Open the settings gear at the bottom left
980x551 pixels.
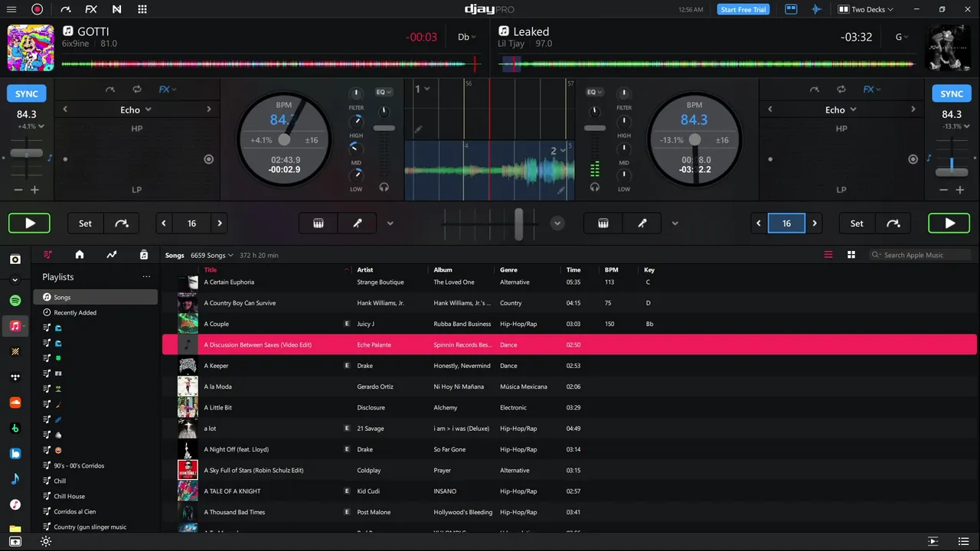(x=46, y=541)
